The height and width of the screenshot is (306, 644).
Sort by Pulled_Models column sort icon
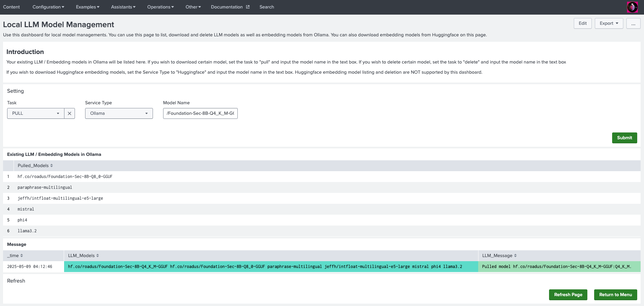[52, 166]
